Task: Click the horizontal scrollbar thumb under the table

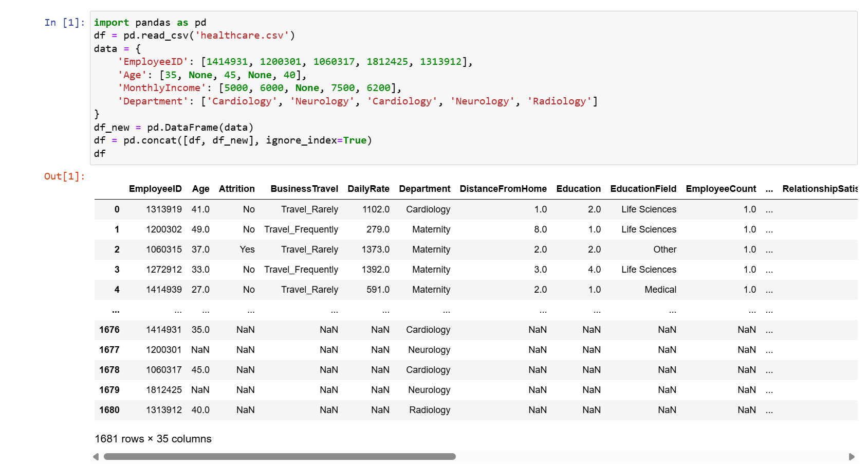Action: tap(280, 457)
